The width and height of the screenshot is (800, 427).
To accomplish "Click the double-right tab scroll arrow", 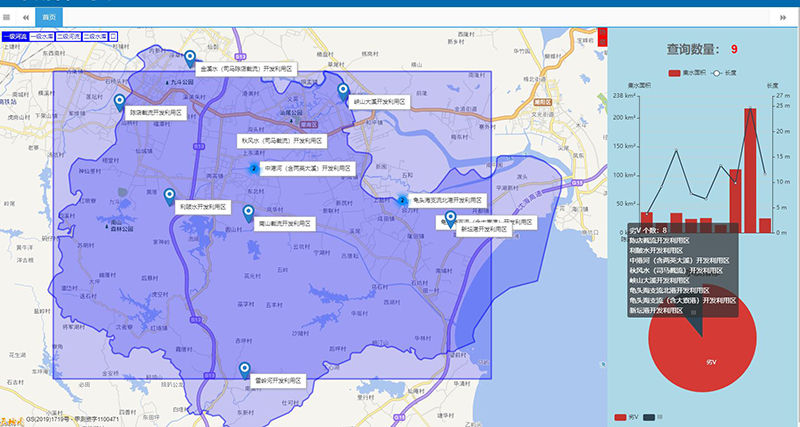I will click(x=783, y=18).
